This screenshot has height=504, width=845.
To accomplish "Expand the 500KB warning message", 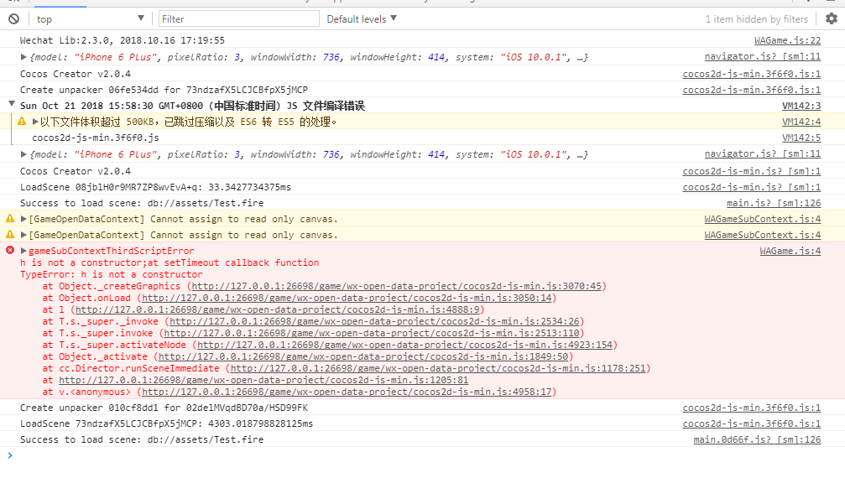I will [35, 122].
